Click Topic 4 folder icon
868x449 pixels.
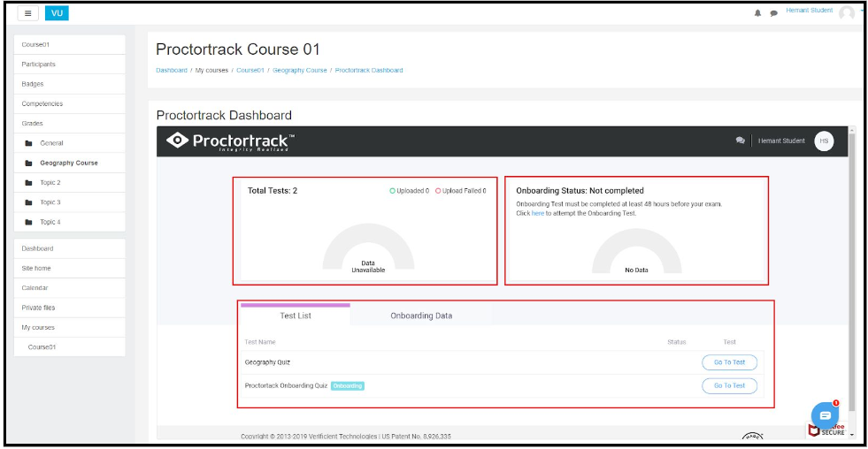click(x=29, y=222)
